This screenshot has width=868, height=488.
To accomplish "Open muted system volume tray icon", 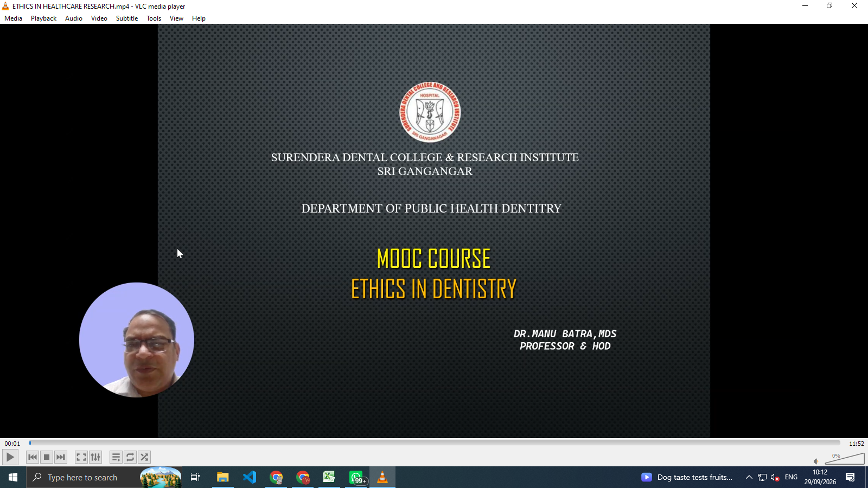I will click(x=775, y=477).
